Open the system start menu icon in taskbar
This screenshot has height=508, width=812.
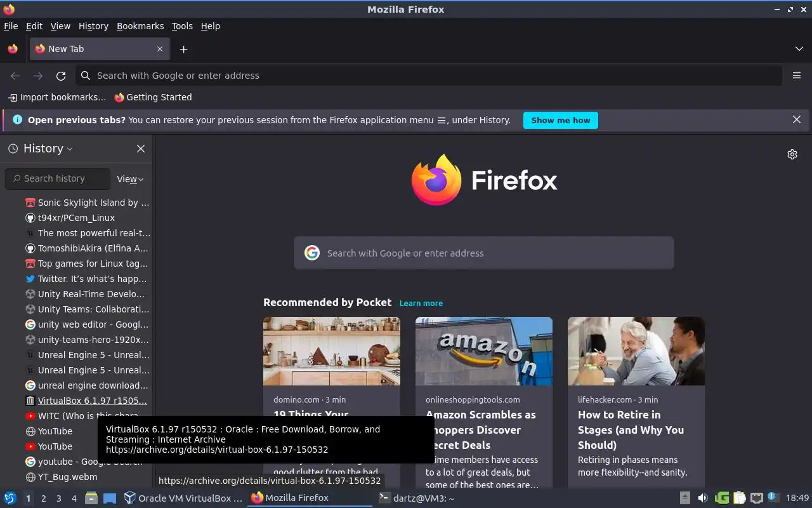click(x=10, y=498)
